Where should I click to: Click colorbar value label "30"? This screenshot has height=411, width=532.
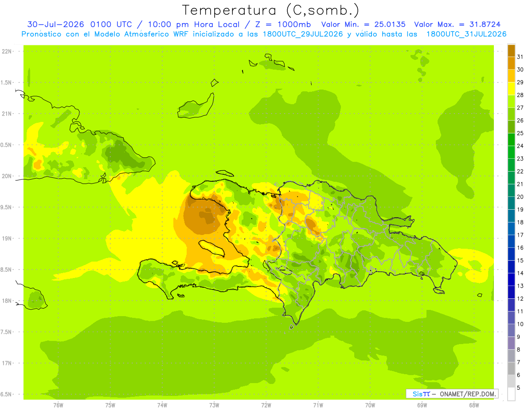pos(520,70)
